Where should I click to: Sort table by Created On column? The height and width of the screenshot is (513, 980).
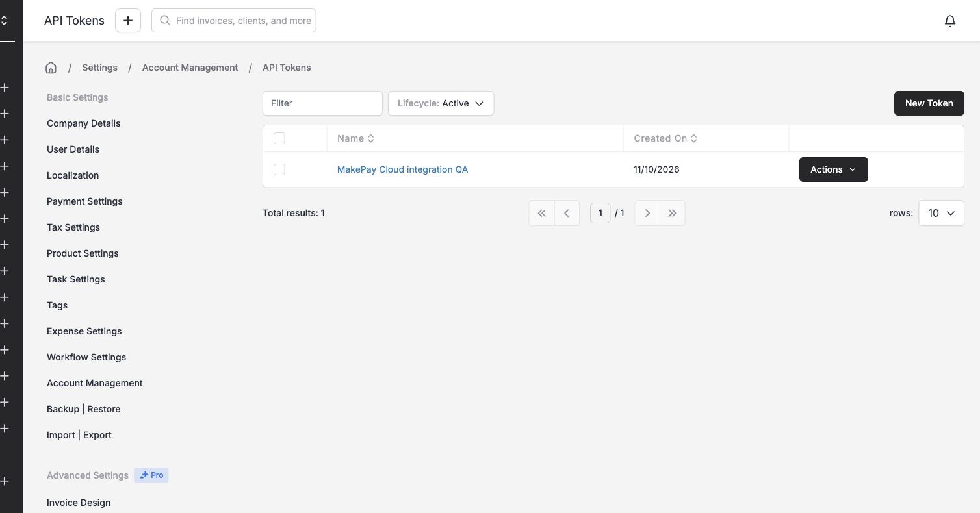point(665,138)
